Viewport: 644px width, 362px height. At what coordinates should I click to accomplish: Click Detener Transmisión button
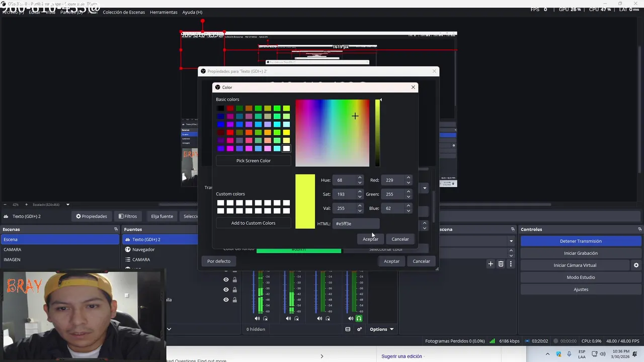point(581,241)
